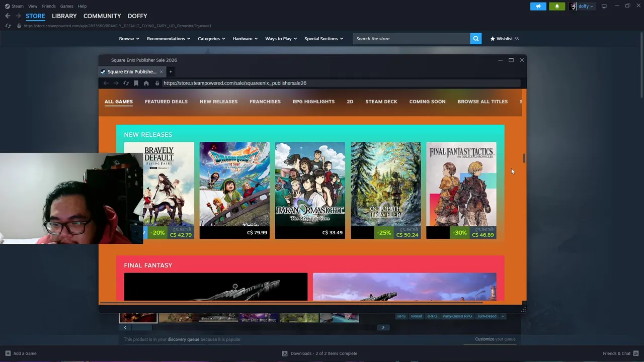
Task: Select the Coming Soon sale tab
Action: tap(427, 102)
